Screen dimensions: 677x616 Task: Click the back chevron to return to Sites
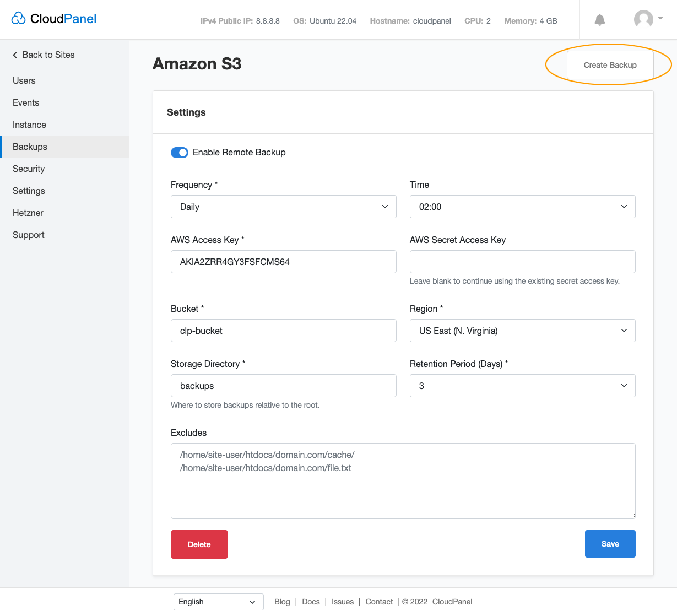14,55
